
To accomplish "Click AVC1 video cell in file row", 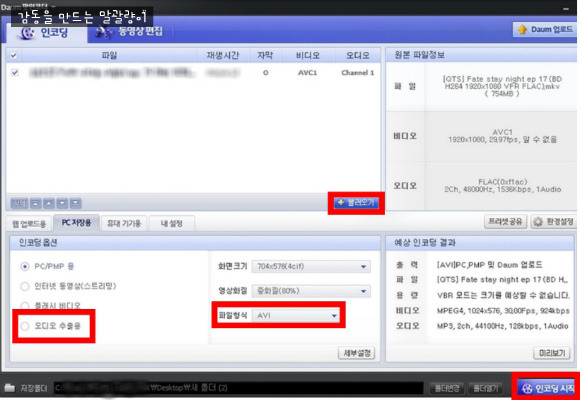I will (x=307, y=73).
